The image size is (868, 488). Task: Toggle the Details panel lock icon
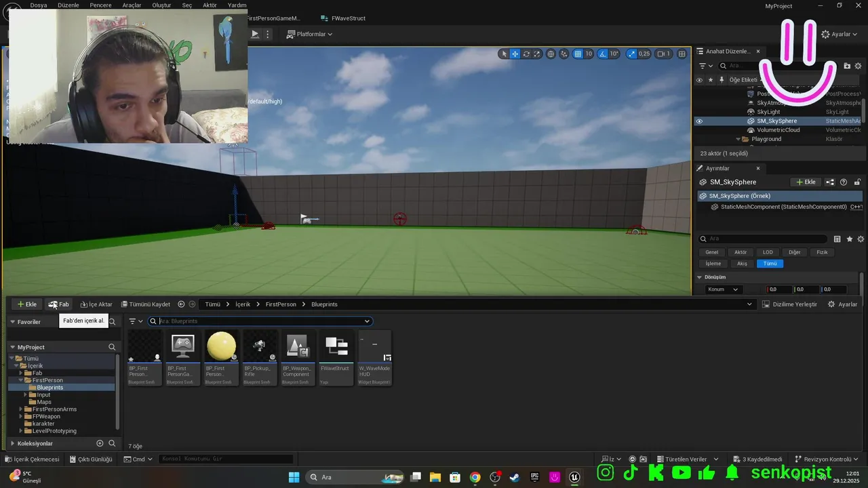(x=857, y=182)
